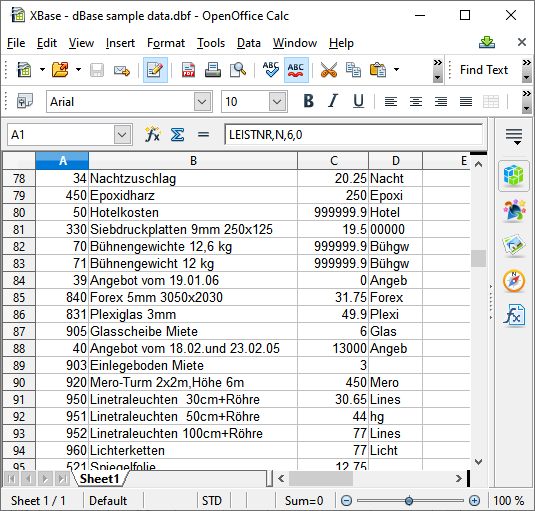The height and width of the screenshot is (511, 535).
Task: Click the Function equals sign icon
Action: point(203,135)
